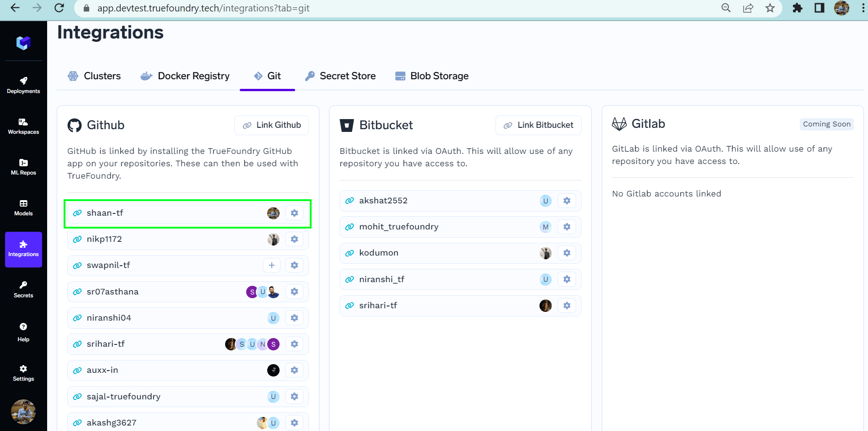868x431 pixels.
Task: Open browser extensions menu
Action: click(798, 8)
